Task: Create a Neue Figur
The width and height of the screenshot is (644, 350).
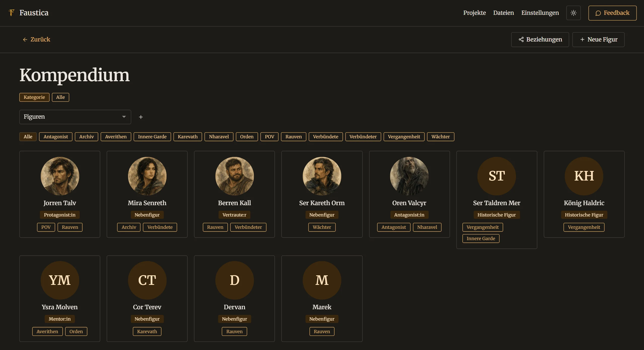Action: [x=598, y=39]
